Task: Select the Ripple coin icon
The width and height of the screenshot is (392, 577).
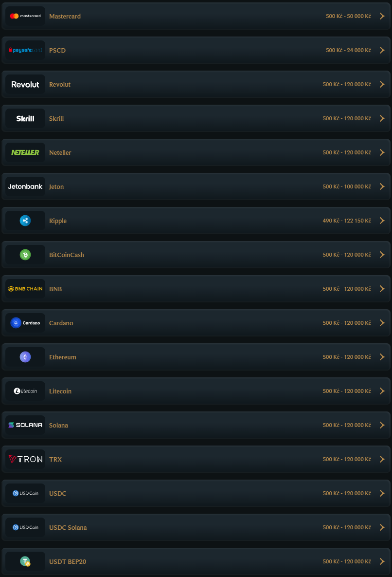Action: tap(25, 221)
